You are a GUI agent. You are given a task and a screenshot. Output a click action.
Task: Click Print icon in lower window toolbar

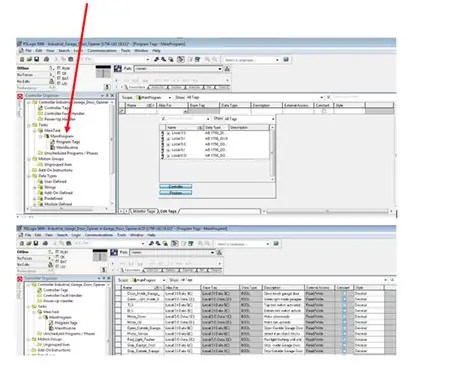(x=45, y=243)
